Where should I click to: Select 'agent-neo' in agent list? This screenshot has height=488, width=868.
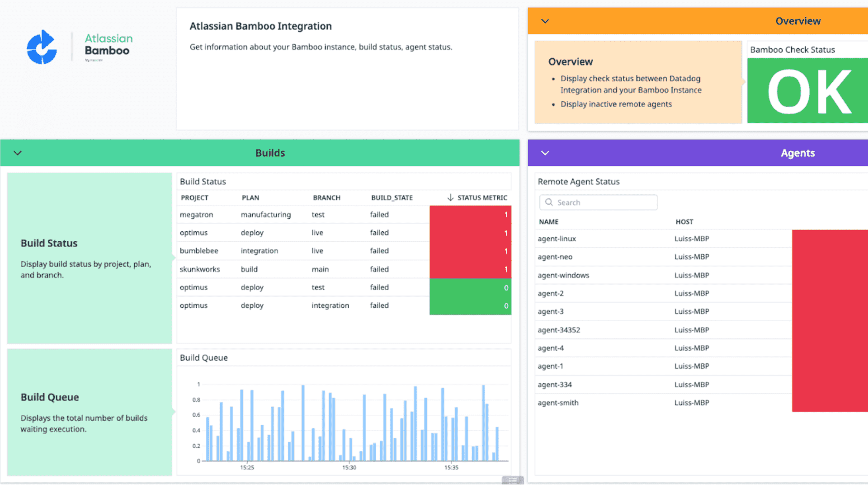[555, 257]
